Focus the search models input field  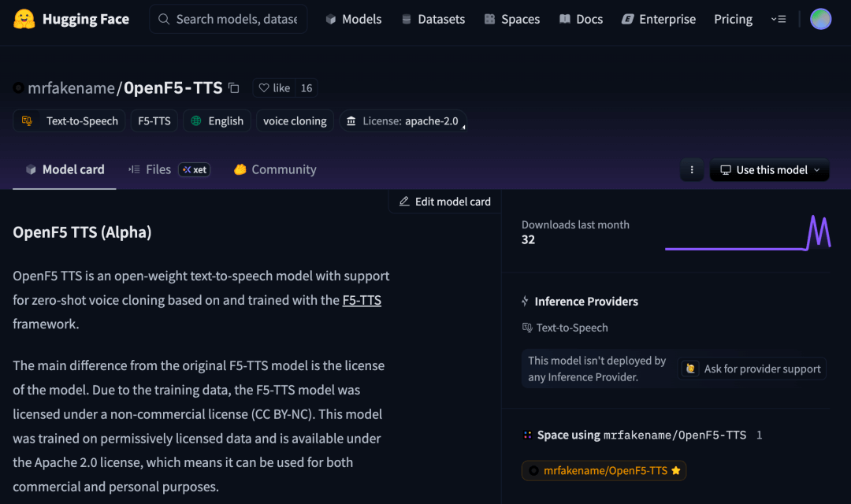[x=236, y=19]
